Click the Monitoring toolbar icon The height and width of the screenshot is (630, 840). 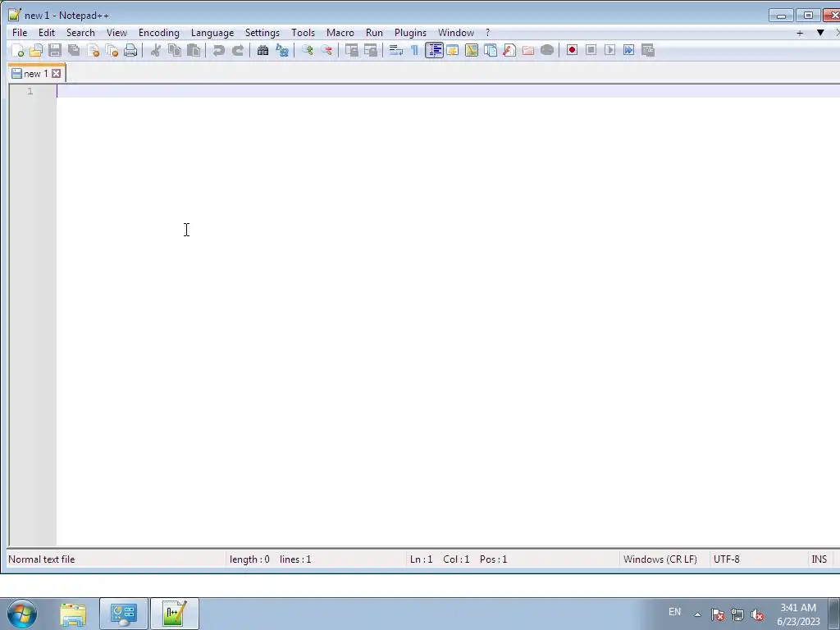pyautogui.click(x=547, y=50)
